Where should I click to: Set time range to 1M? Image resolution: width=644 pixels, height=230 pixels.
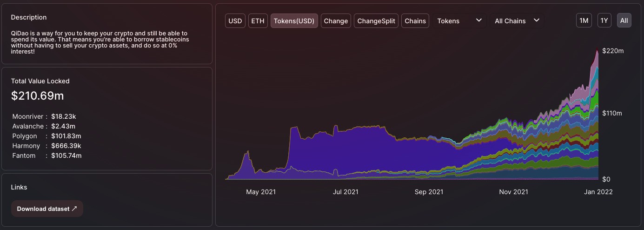(x=584, y=21)
